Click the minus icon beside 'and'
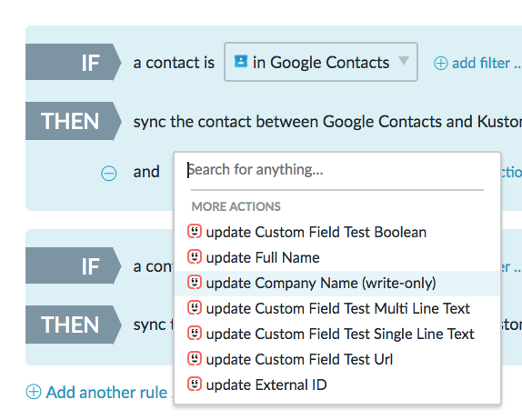 tap(109, 173)
